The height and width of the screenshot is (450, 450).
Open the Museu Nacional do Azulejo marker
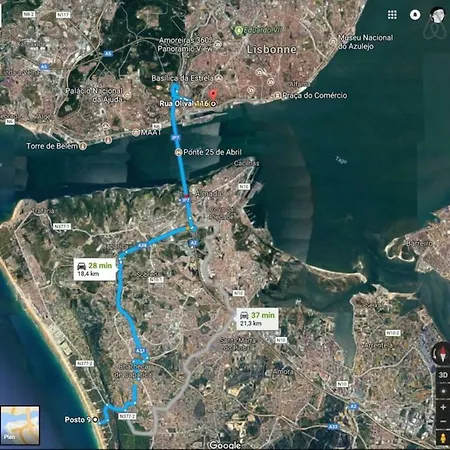[333, 42]
